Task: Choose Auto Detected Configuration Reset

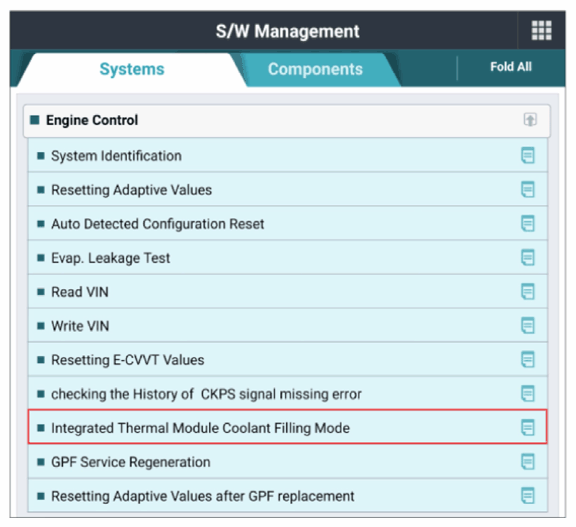Action: coord(288,223)
